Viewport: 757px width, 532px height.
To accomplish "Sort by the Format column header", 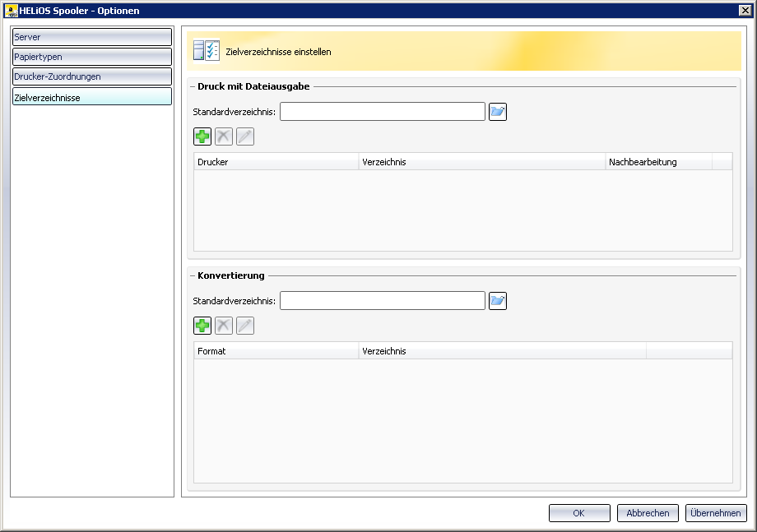I will (x=276, y=350).
